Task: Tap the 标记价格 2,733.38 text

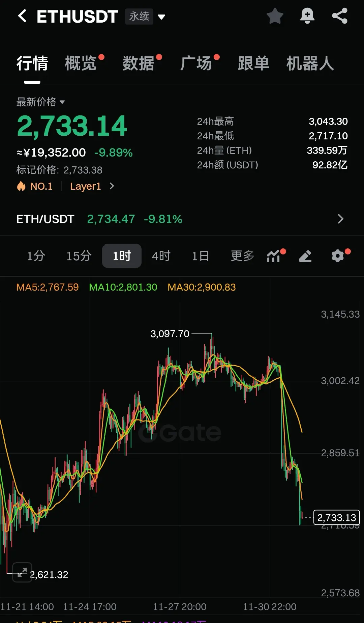Action: [59, 170]
